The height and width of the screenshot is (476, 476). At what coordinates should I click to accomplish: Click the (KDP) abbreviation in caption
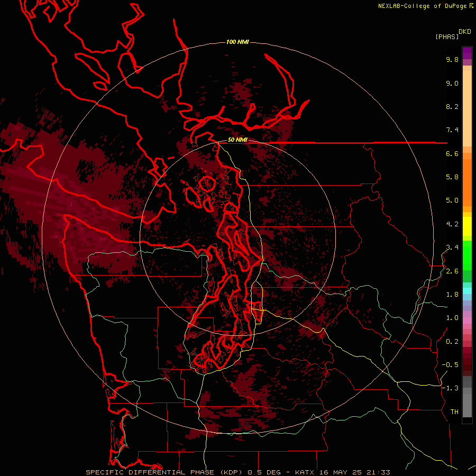231,472
